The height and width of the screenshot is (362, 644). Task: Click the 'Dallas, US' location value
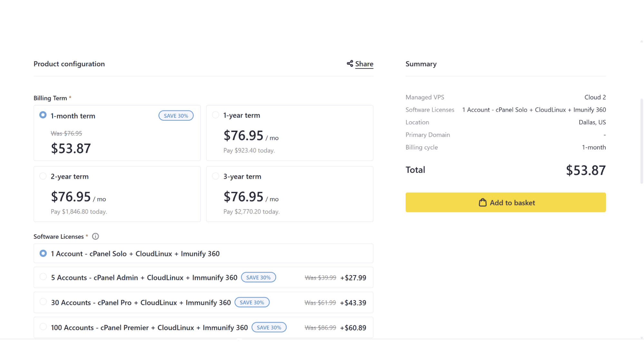(592, 122)
